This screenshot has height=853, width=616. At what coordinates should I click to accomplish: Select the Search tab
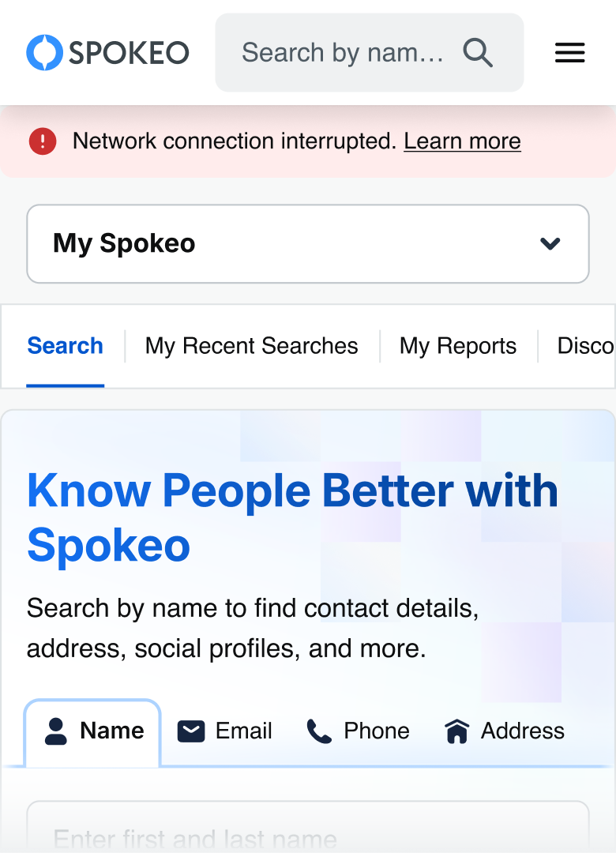[65, 346]
